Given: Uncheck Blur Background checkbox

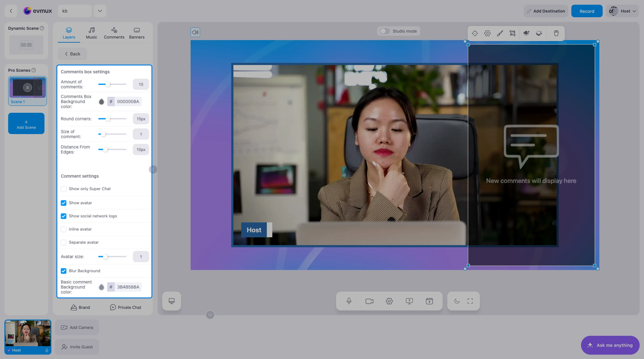Looking at the screenshot, I should (63, 271).
